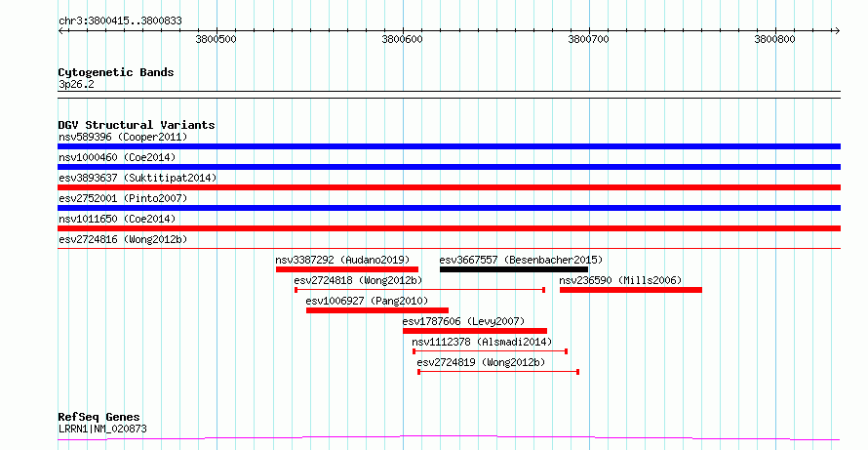The image size is (868, 450).
Task: Select the magenta LRRN1 gene line
Action: [449, 438]
